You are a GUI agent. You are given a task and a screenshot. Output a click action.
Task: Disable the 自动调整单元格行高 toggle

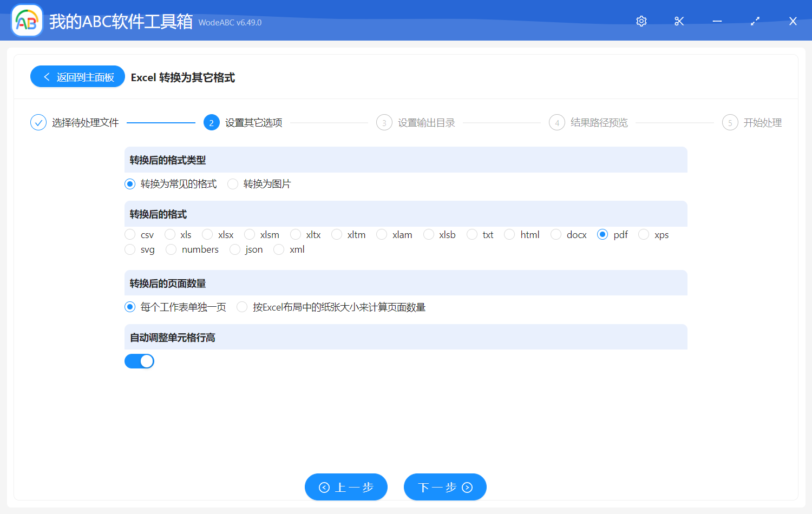(x=139, y=361)
